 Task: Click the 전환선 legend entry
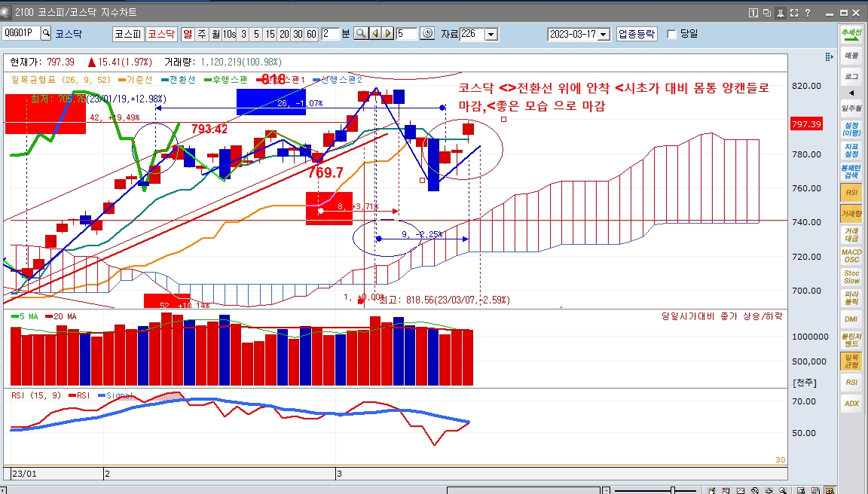coord(179,80)
